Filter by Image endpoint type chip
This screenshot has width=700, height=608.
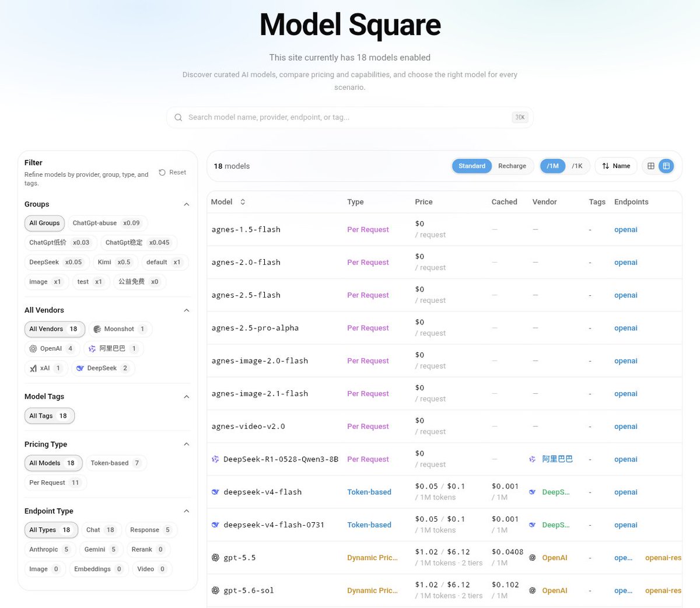point(44,569)
